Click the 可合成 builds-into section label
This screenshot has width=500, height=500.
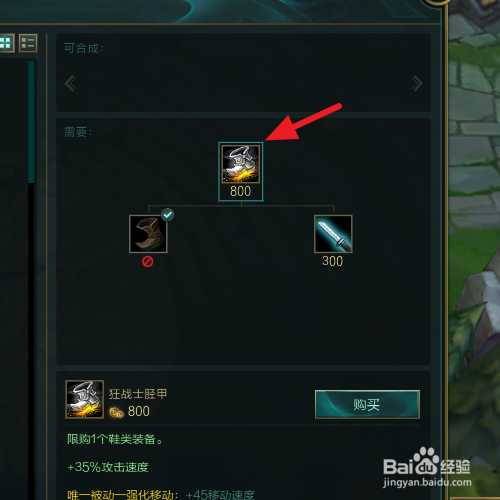tap(84, 48)
